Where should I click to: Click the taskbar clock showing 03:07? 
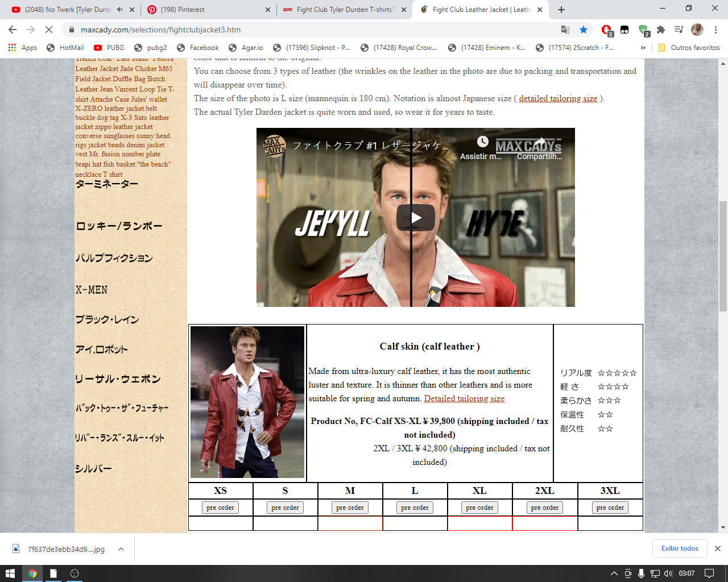pyautogui.click(x=686, y=573)
